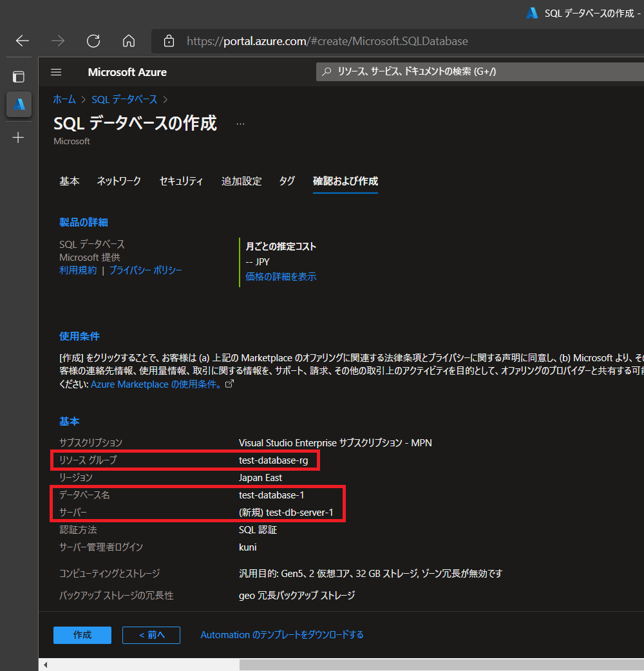Click the 基本 section heading in summary
The width and height of the screenshot is (644, 671).
pos(70,421)
